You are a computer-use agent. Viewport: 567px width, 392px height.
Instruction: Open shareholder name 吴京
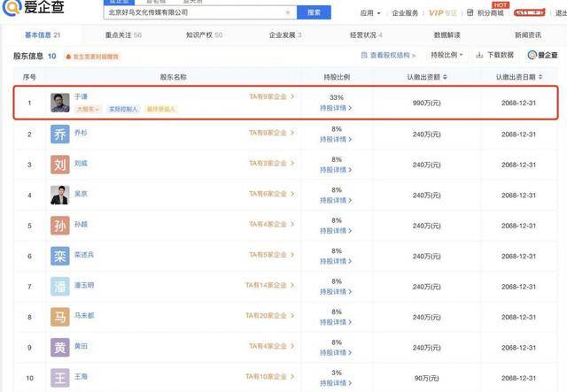click(81, 194)
